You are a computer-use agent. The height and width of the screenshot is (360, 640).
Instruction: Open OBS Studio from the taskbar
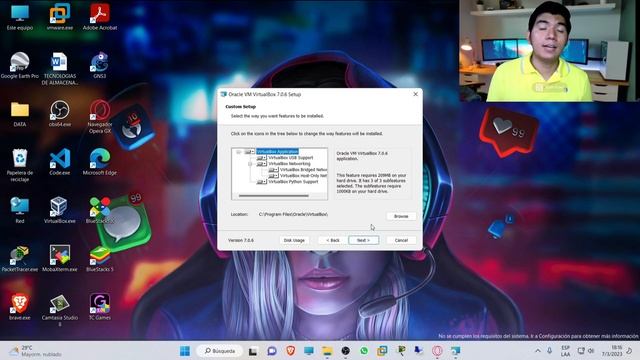(345, 351)
